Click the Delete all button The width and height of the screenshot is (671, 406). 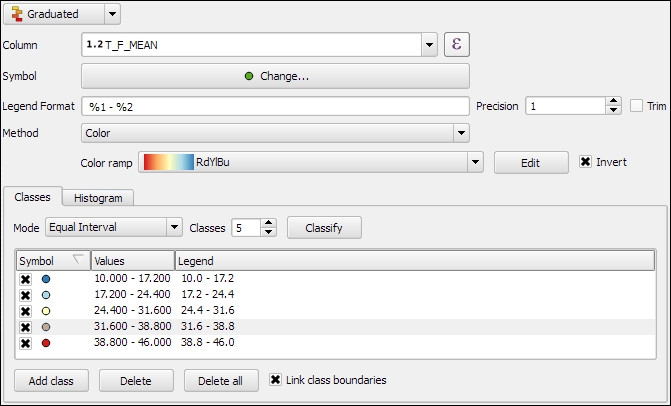point(221,381)
